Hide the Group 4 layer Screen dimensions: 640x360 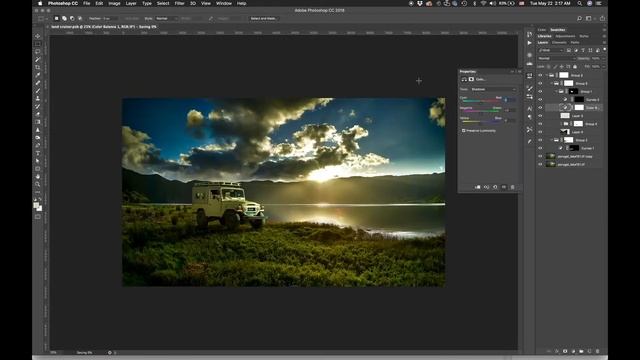click(x=540, y=124)
